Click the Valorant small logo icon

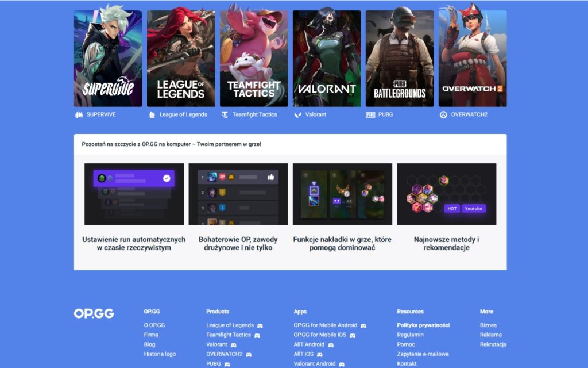coord(297,114)
